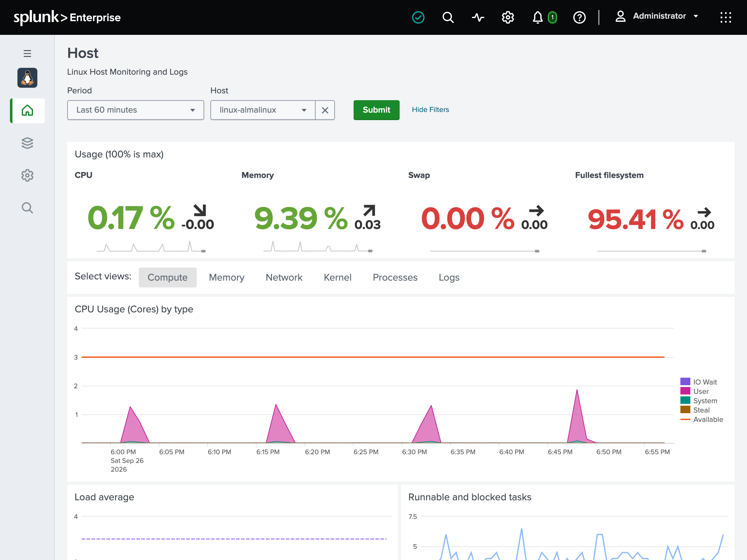Open the sidebar search icon
Viewport: 747px width, 560px height.
point(27,208)
